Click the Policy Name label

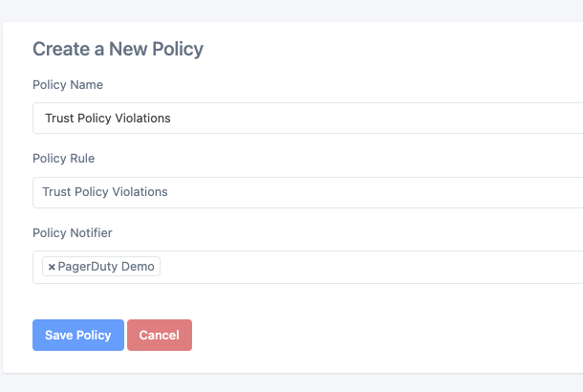[68, 85]
